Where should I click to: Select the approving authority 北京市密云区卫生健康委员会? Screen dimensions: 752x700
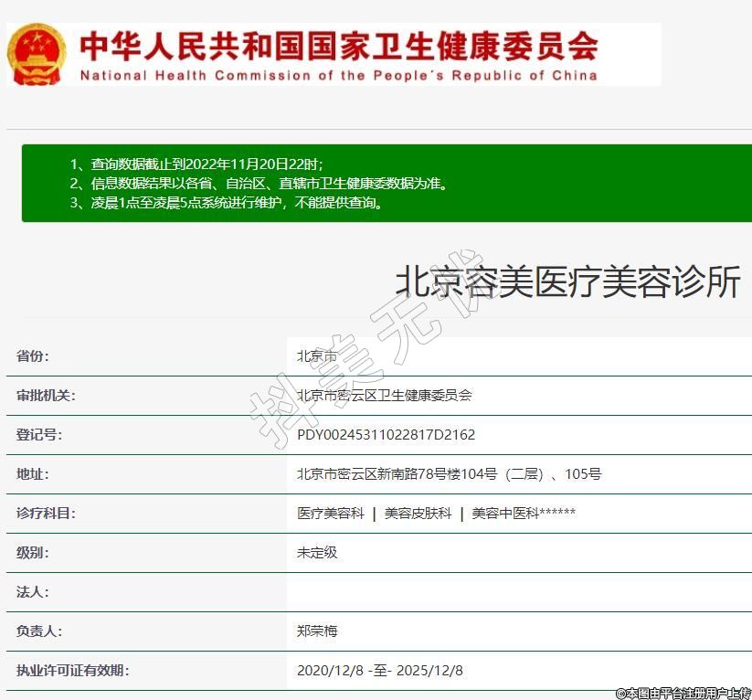click(x=385, y=396)
